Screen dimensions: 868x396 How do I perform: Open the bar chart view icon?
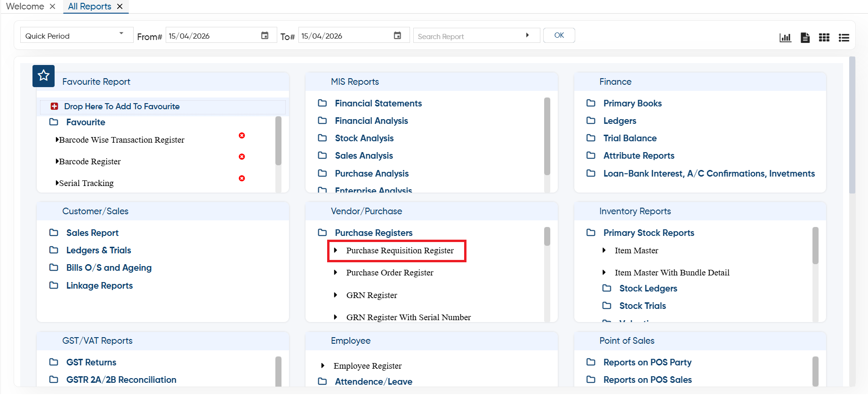(785, 37)
